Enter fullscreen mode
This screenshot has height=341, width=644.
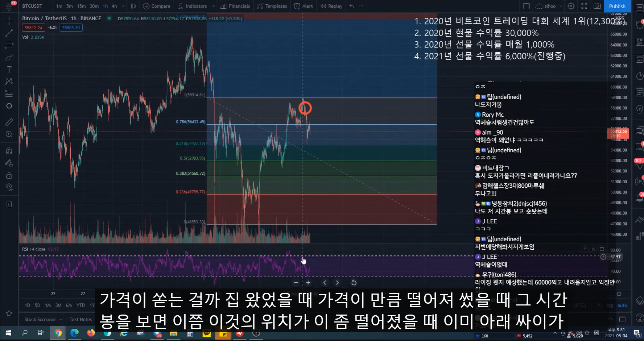[x=584, y=6]
